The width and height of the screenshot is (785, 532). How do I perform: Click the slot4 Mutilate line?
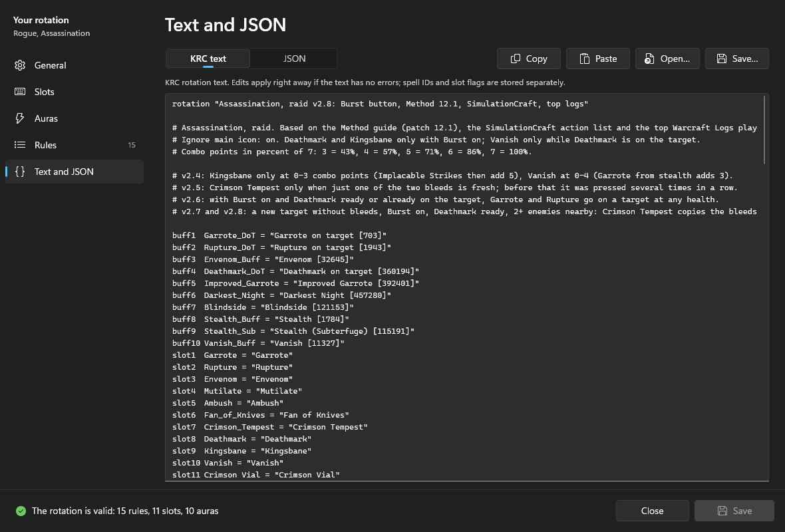[x=237, y=392]
